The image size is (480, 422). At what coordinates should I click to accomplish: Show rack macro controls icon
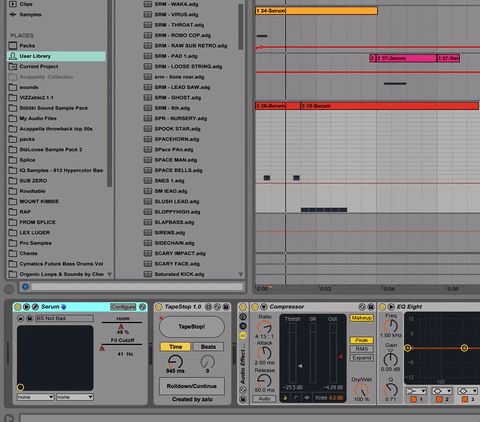pyautogui.click(x=243, y=316)
